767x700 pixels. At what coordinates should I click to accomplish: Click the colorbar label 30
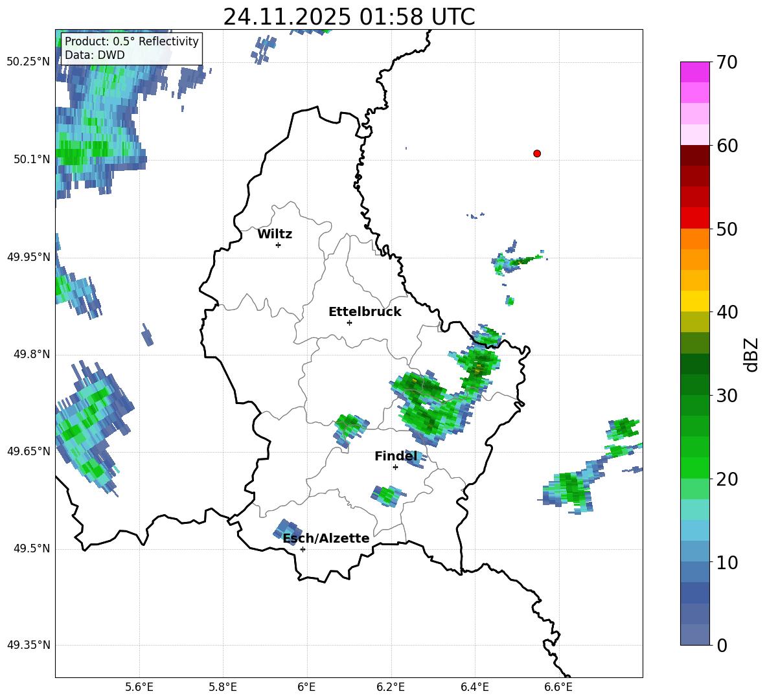click(x=727, y=396)
